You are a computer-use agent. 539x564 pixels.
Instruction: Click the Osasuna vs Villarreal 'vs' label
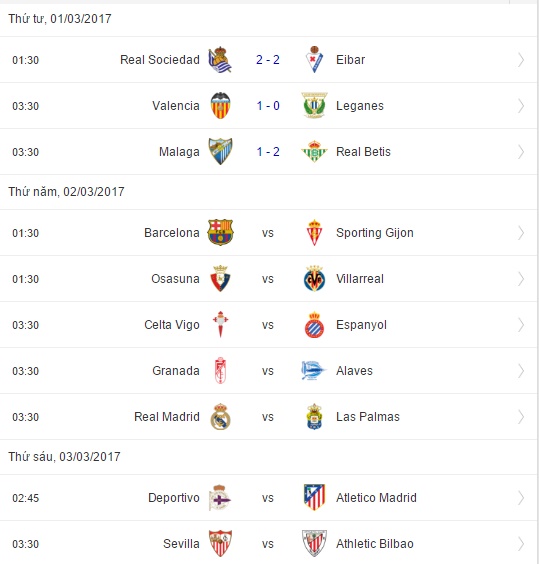268,279
